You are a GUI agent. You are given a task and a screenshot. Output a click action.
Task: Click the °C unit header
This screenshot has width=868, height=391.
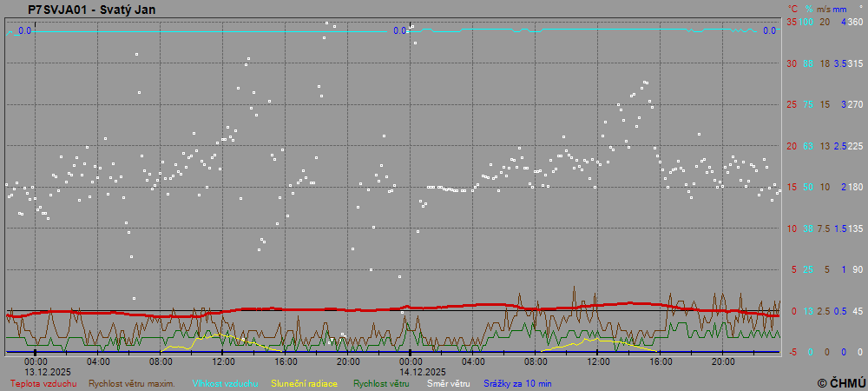792,9
